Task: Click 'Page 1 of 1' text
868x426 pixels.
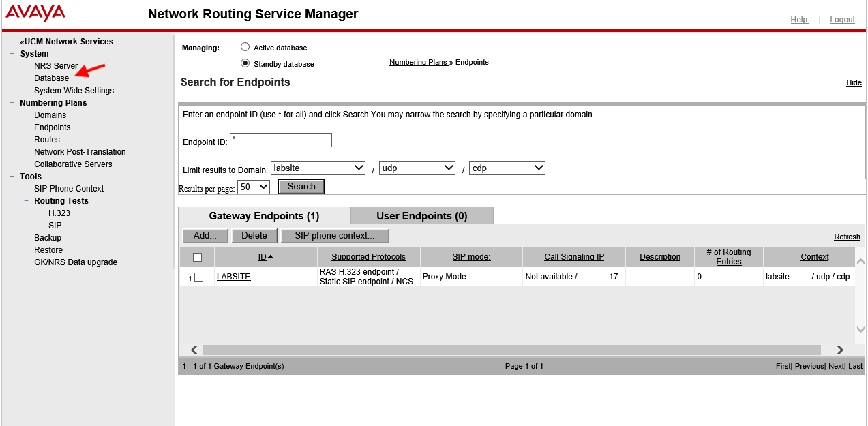Action: click(x=524, y=366)
